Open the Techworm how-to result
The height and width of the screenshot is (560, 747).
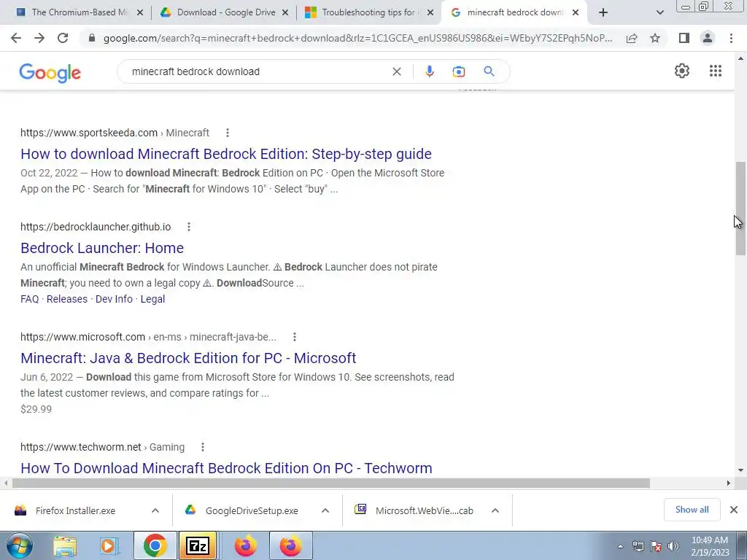(226, 467)
